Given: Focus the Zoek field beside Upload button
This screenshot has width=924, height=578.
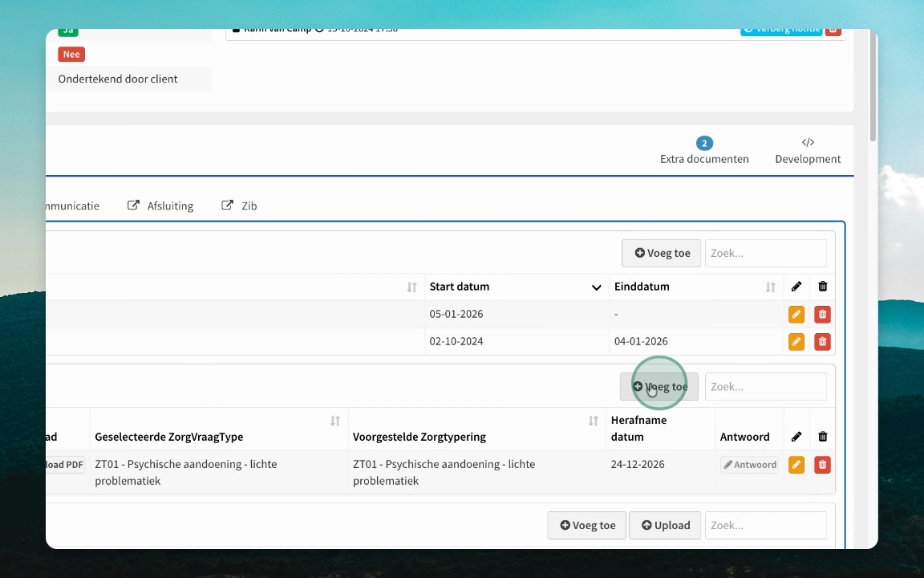Looking at the screenshot, I should point(765,526).
